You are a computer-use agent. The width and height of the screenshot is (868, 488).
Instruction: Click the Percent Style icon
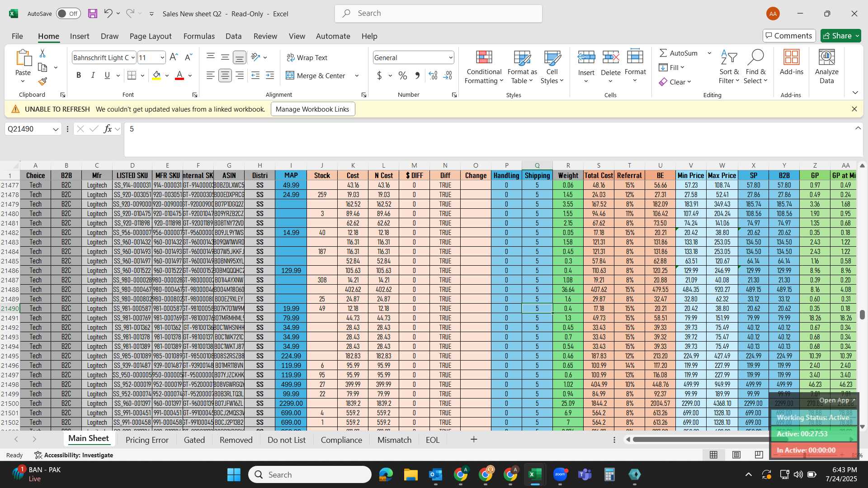pyautogui.click(x=403, y=75)
